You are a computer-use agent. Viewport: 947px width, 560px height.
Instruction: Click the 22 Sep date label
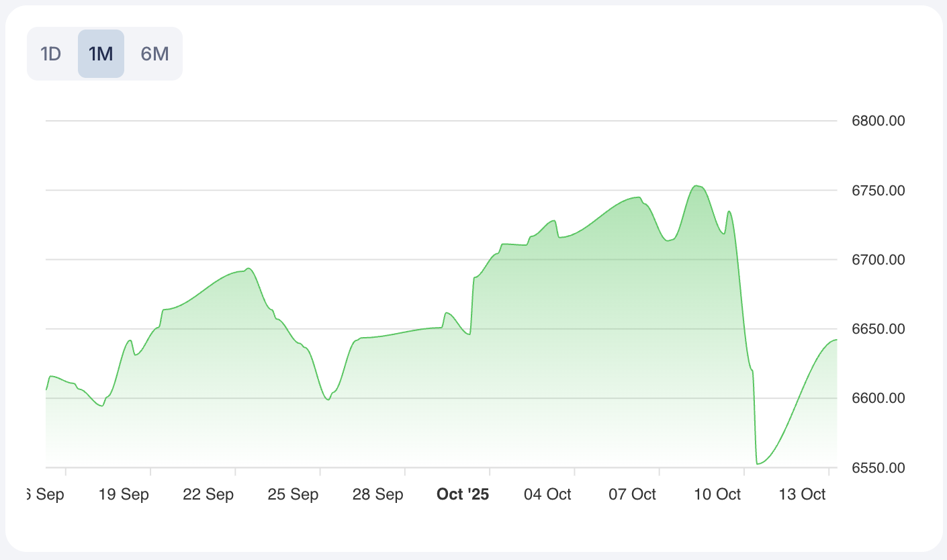(x=208, y=495)
